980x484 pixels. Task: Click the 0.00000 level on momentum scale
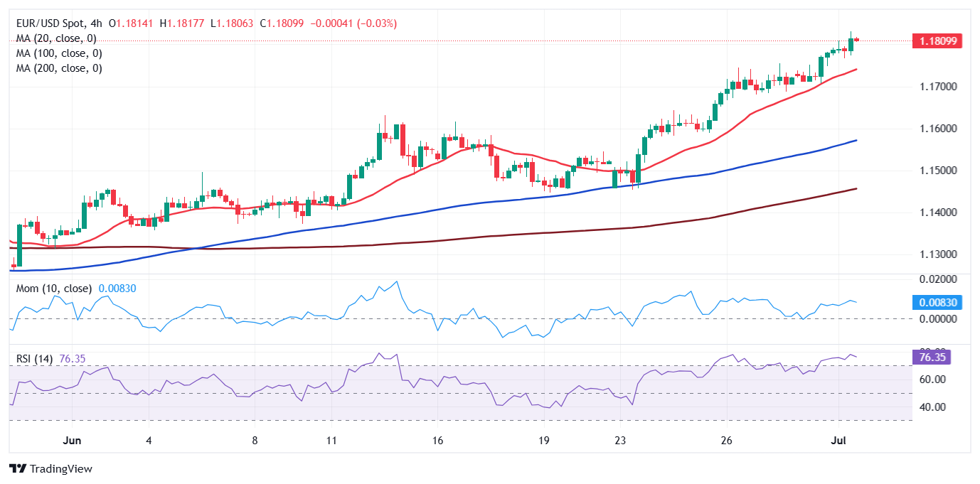coord(937,318)
